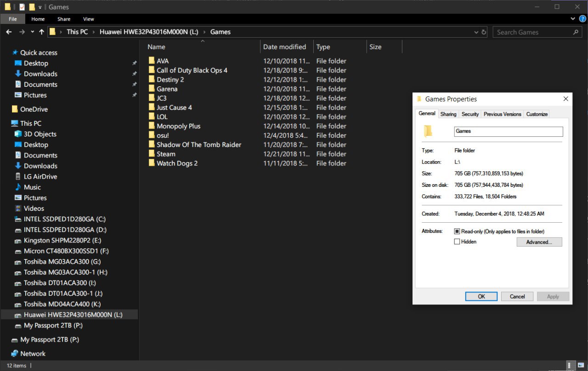Open the Help question mark icon
Screen dimensions: 588x371
click(x=582, y=19)
